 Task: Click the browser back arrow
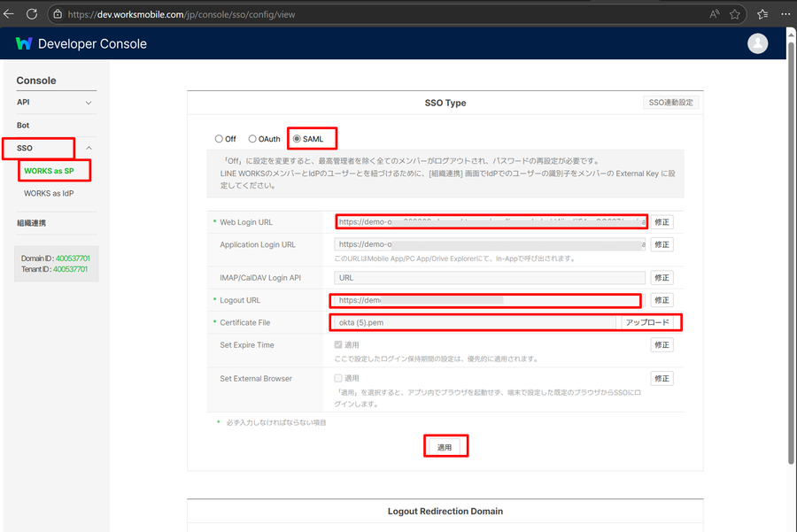click(9, 14)
